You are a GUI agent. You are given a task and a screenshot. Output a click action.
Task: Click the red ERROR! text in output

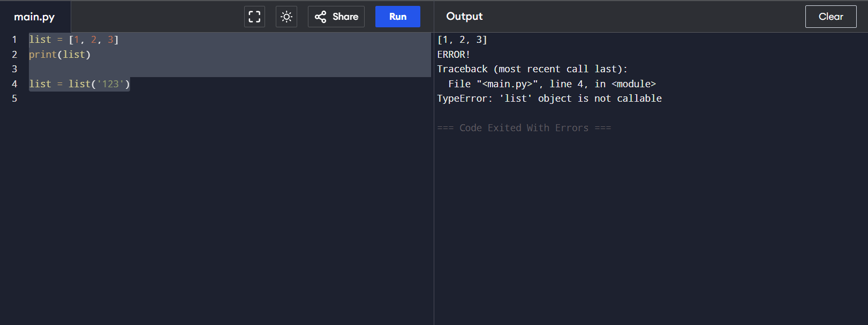(x=454, y=55)
